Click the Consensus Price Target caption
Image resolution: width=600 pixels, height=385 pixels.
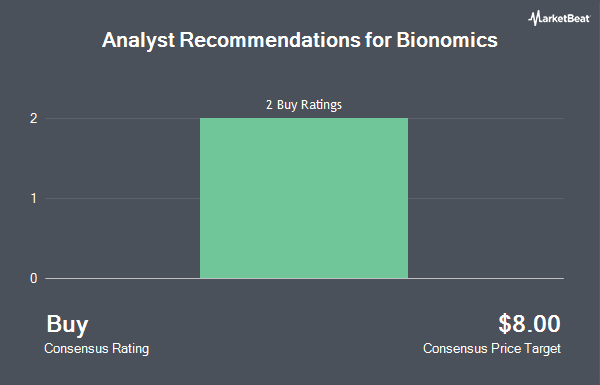click(x=492, y=349)
